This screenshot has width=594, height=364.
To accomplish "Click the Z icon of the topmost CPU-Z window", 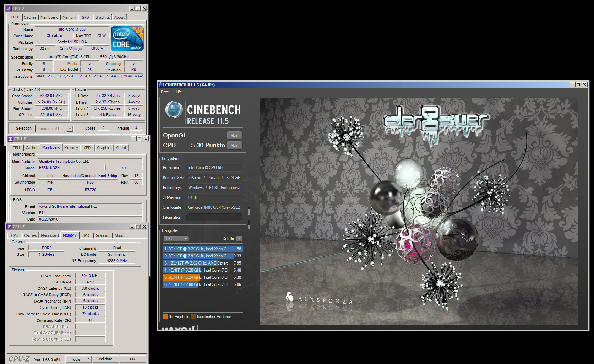I will 9,9.
